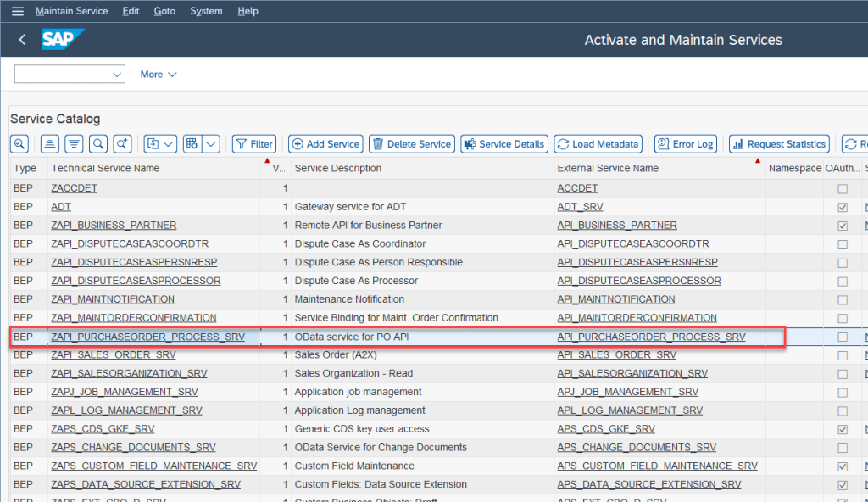Click the Add Service button

click(x=325, y=144)
